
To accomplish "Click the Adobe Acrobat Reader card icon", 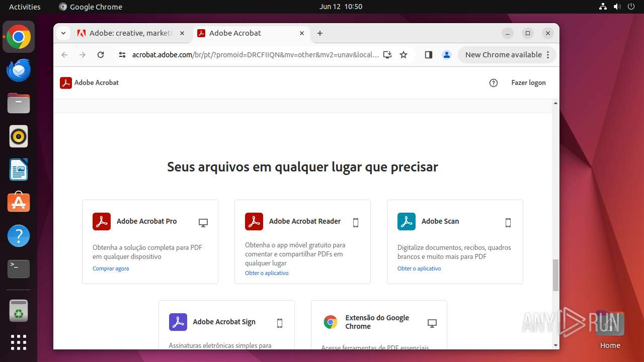I will pos(254,221).
